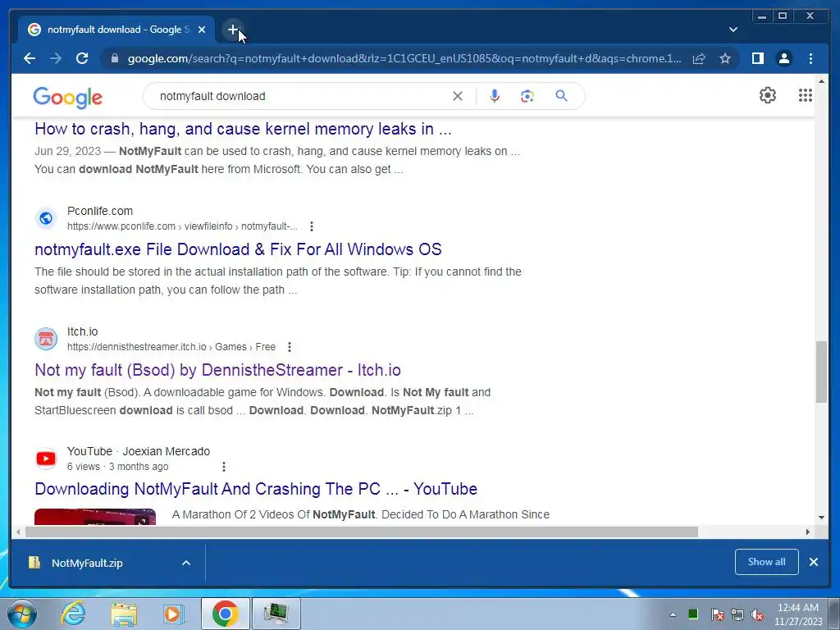Viewport: 840px width, 630px height.
Task: Expand the tab search dropdown
Action: [733, 30]
